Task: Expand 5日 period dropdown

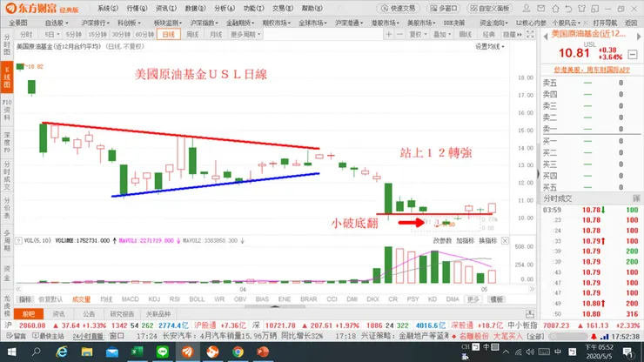Action: click(51, 35)
